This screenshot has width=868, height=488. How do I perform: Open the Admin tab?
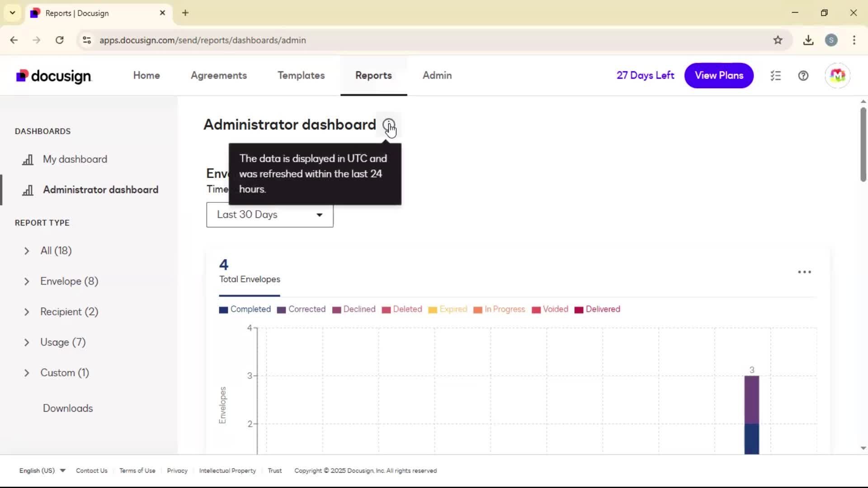click(x=437, y=75)
